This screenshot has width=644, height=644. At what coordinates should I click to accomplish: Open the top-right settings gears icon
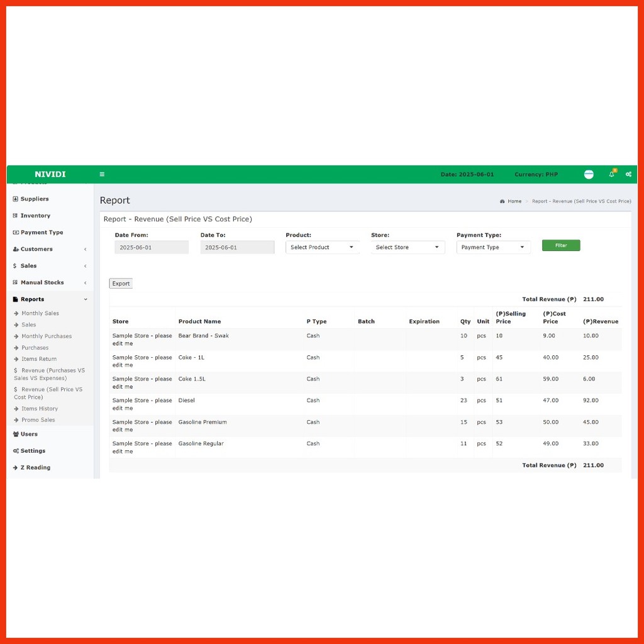628,174
